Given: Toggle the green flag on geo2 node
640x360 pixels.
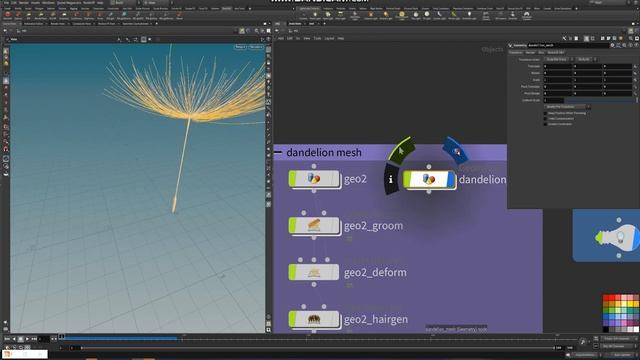Looking at the screenshot, I should (x=293, y=178).
